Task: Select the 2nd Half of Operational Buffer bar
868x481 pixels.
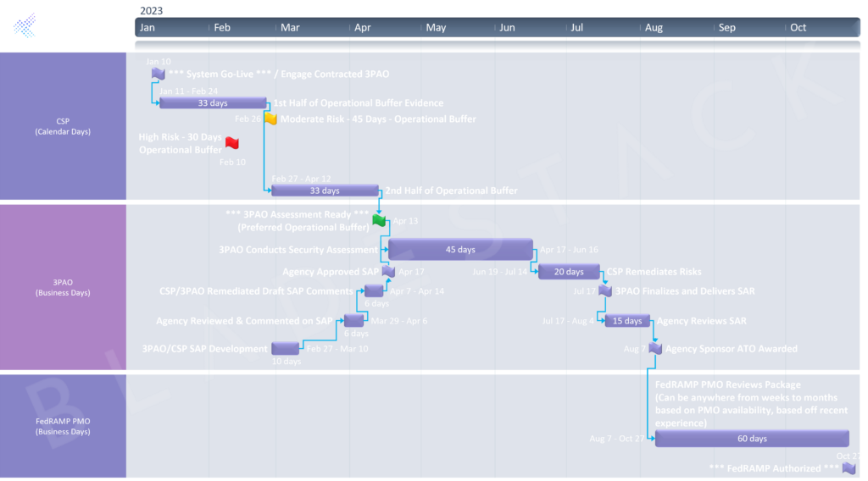Action: pyautogui.click(x=325, y=191)
